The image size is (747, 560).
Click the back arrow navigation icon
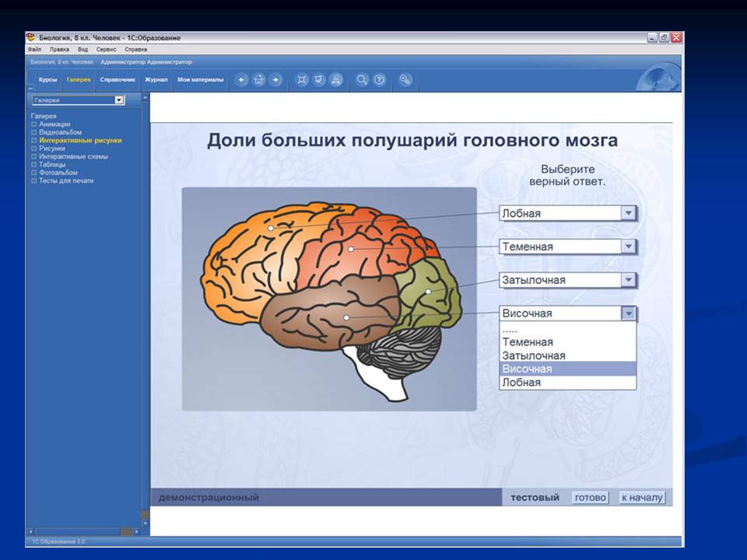[242, 79]
